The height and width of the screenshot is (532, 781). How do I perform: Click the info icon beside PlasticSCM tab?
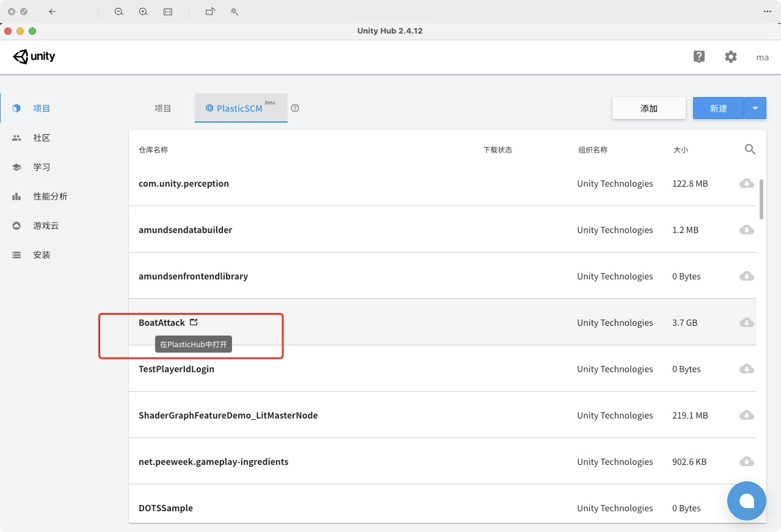pos(295,108)
